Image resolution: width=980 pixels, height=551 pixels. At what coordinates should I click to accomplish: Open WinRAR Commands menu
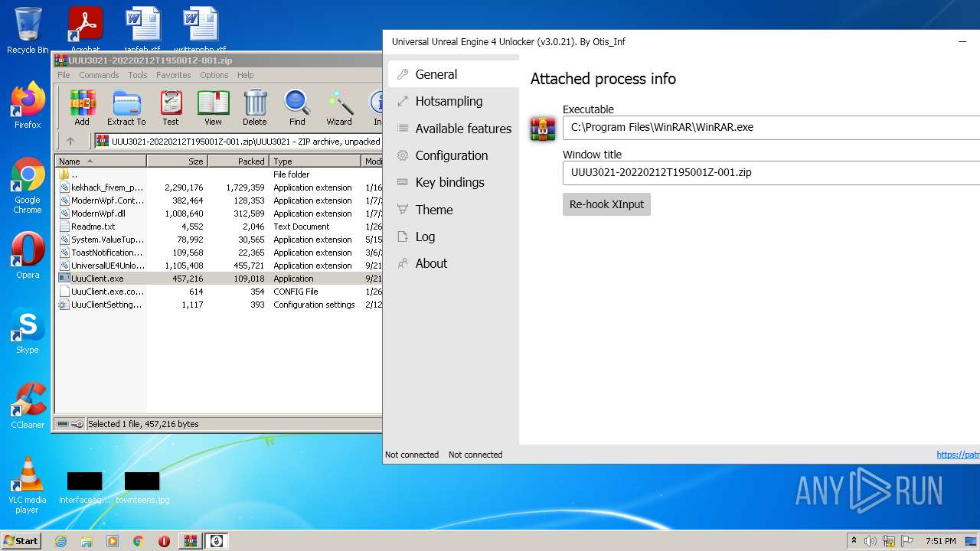pos(99,75)
